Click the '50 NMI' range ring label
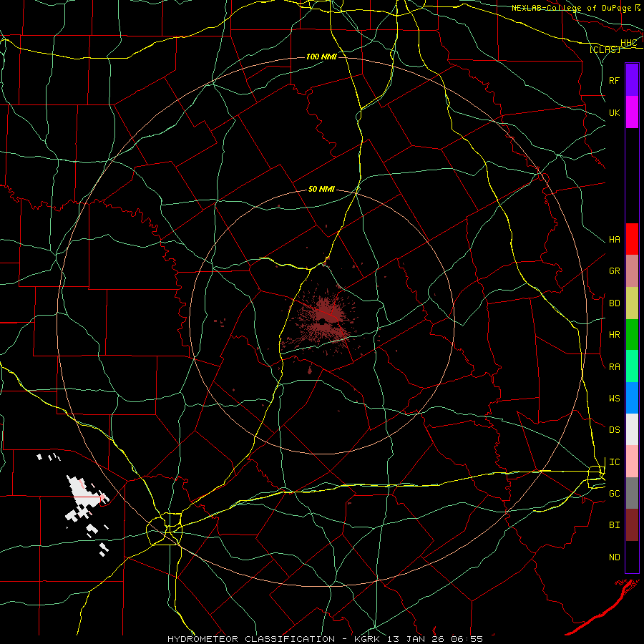 [x=321, y=189]
